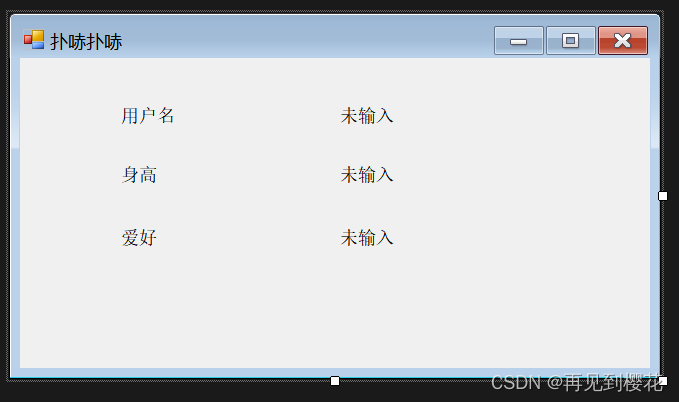This screenshot has width=679, height=402.
Task: Select the 未输入 label beside 身高
Action: coord(367,175)
